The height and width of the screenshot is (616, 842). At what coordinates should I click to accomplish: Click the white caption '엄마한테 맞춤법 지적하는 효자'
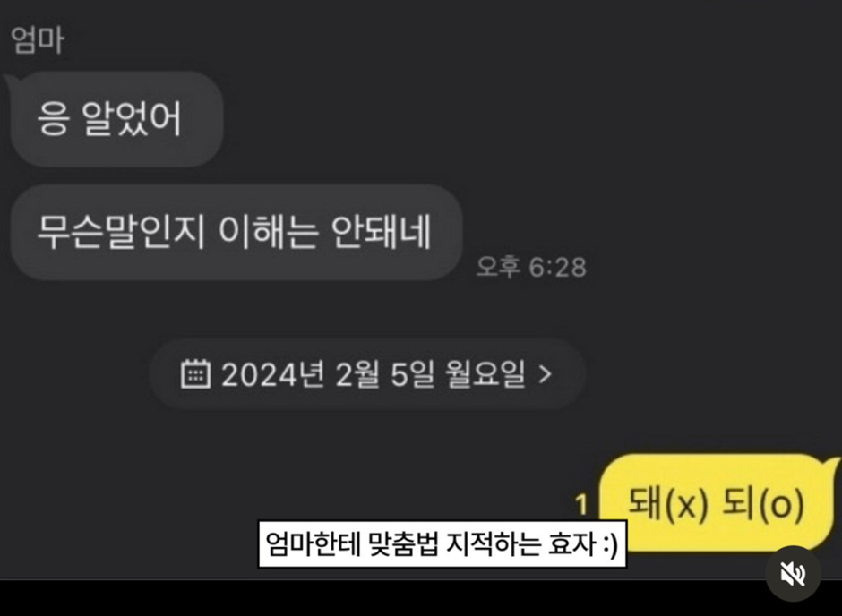(x=442, y=543)
